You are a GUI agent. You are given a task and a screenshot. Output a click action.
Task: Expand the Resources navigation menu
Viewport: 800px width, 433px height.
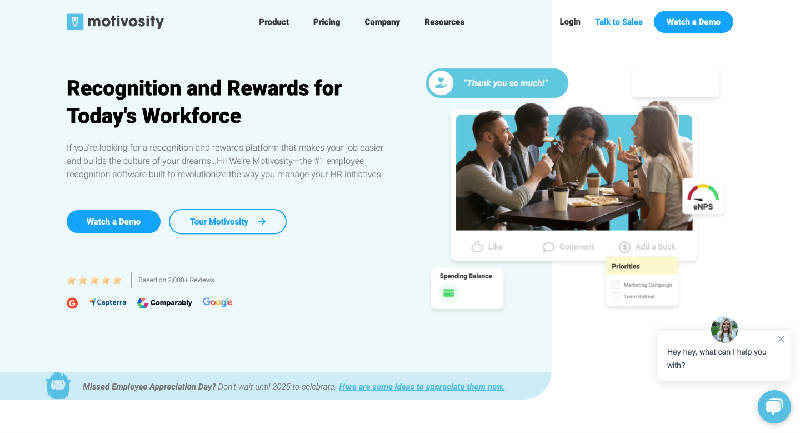(443, 22)
